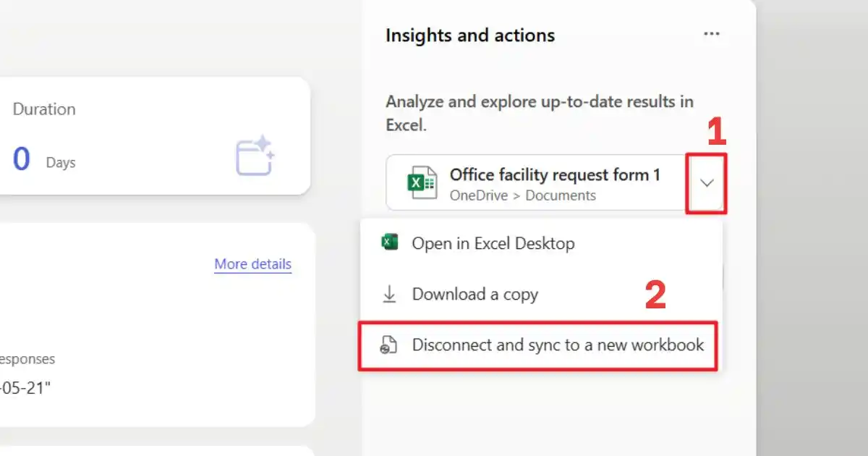Select Download a copy
Screen dimensions: 868x456
pos(540,294)
